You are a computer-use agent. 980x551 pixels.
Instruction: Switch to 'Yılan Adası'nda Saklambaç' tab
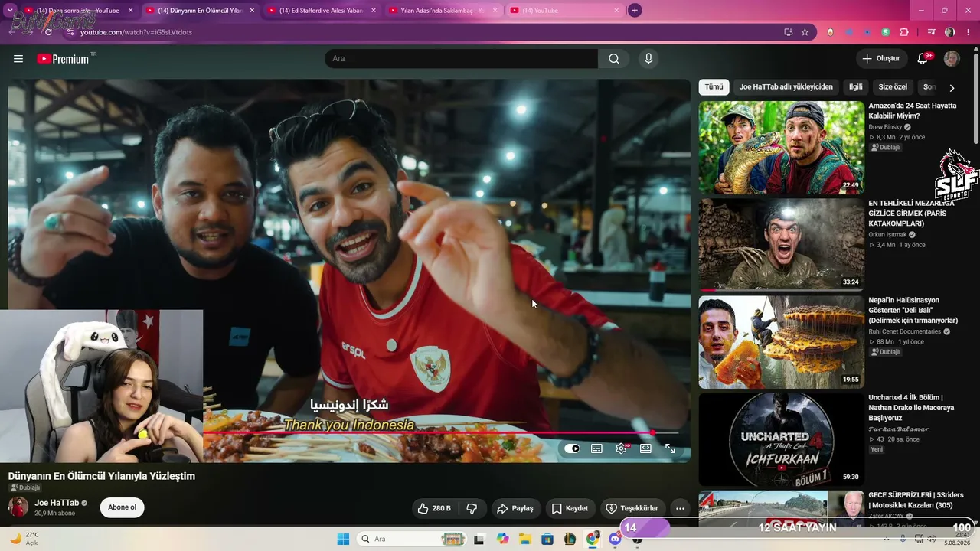(443, 11)
